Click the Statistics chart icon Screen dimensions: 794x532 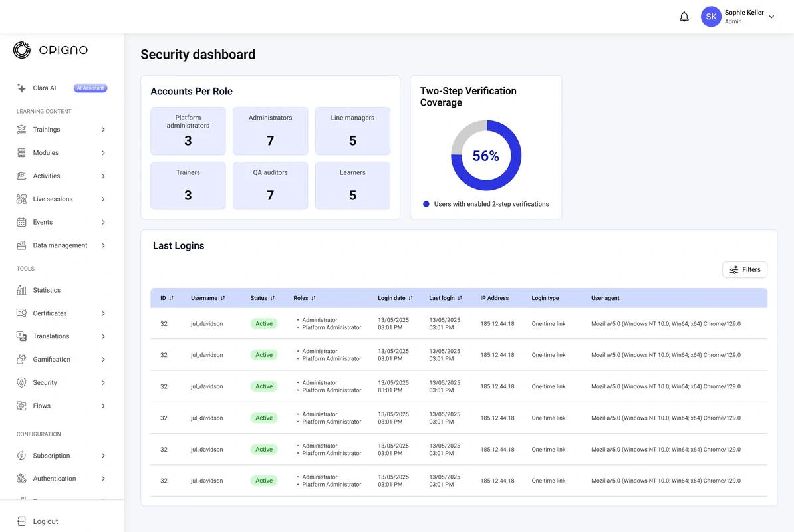click(21, 290)
